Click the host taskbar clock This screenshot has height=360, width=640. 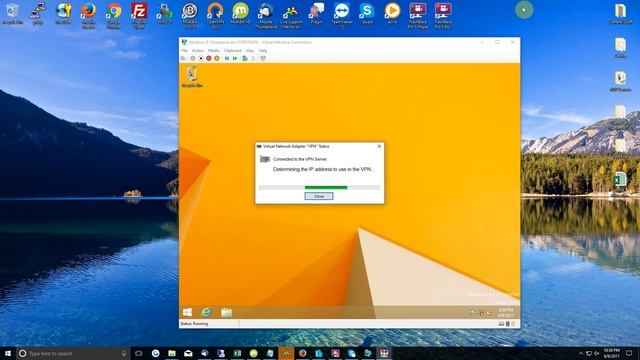(x=611, y=353)
